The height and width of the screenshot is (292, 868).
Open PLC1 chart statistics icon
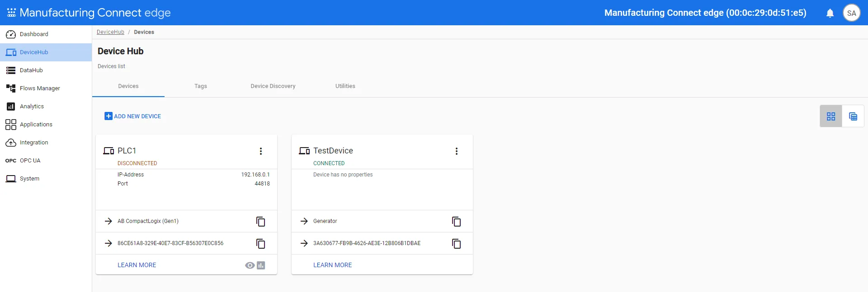click(261, 265)
